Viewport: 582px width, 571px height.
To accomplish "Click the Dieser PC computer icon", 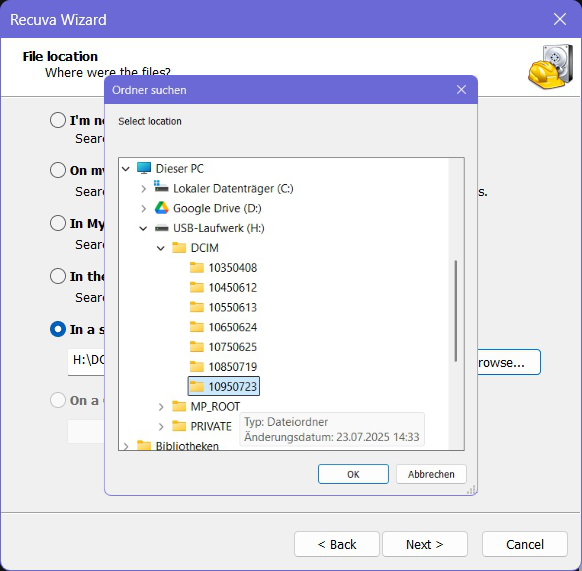I will click(x=144, y=168).
